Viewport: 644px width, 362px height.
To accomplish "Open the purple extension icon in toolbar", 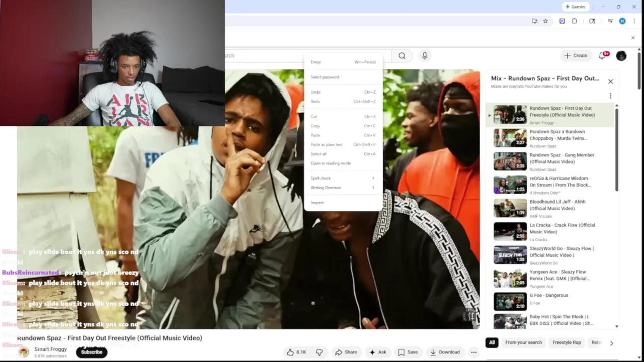I will click(x=562, y=21).
